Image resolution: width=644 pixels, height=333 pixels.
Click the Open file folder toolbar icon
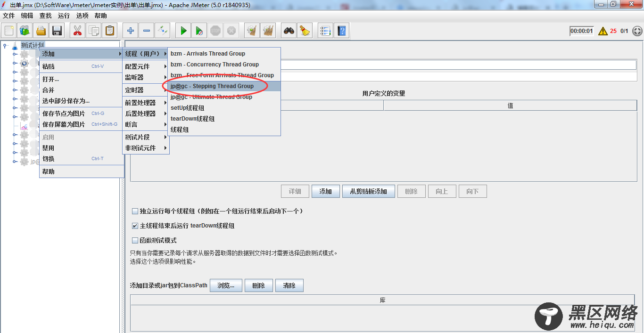[x=41, y=31]
